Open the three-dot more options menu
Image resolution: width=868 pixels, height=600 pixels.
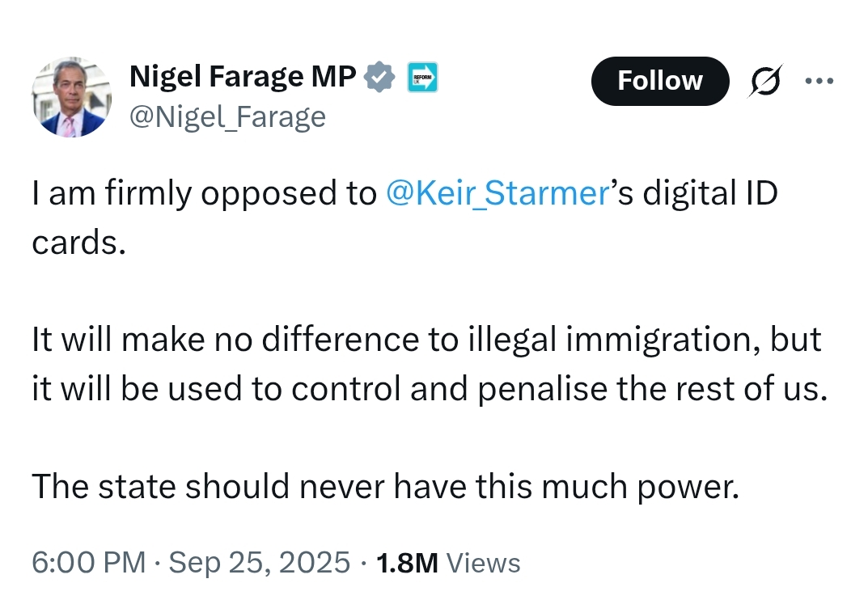(819, 80)
